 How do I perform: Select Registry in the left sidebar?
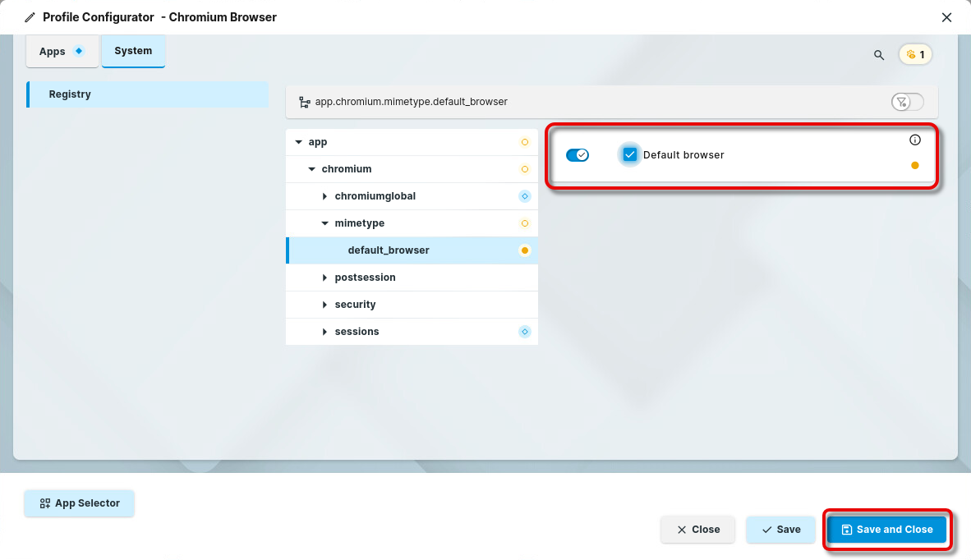tap(148, 94)
